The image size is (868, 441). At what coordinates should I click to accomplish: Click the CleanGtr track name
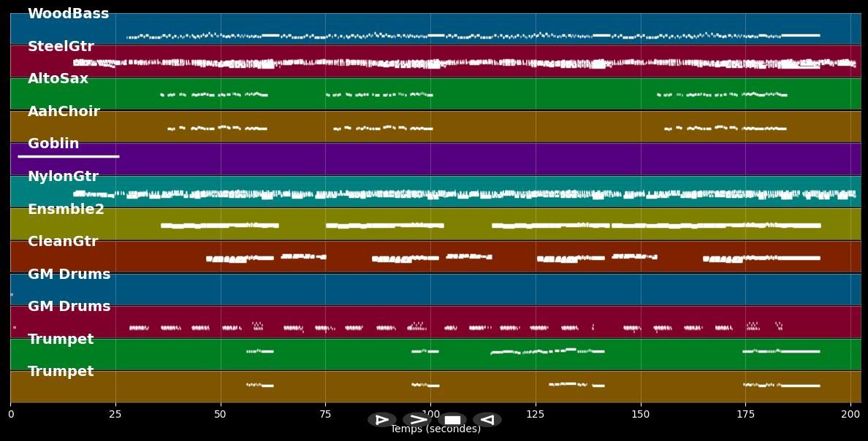pyautogui.click(x=63, y=242)
